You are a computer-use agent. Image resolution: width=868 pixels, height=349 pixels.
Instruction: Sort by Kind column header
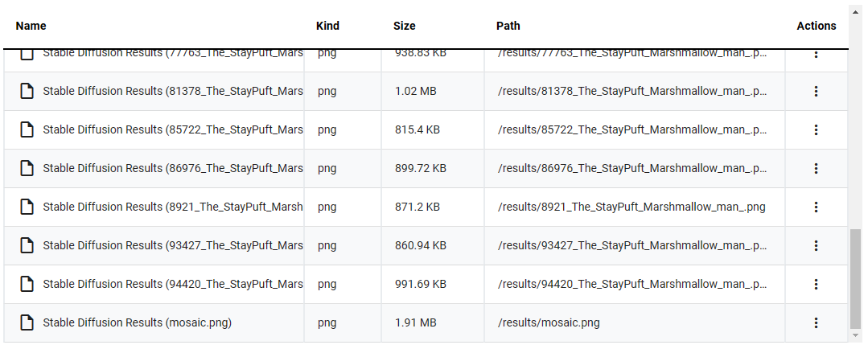tap(327, 26)
